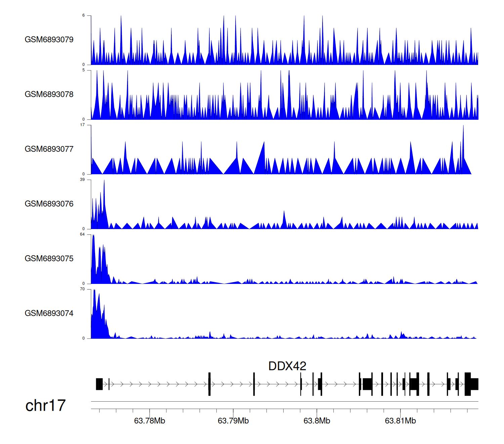Viewport: 504px width, 444px height.
Task: Select the GSM6893078 track label
Action: click(49, 95)
